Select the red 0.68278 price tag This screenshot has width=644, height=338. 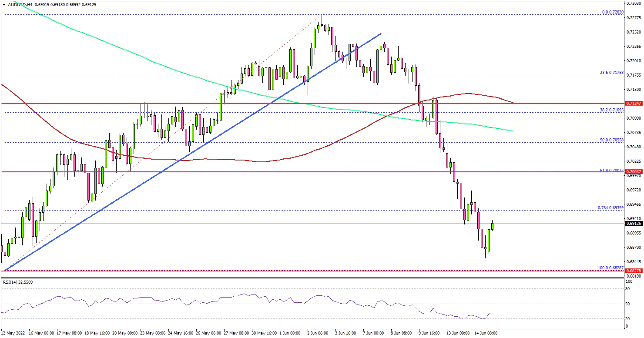click(634, 271)
